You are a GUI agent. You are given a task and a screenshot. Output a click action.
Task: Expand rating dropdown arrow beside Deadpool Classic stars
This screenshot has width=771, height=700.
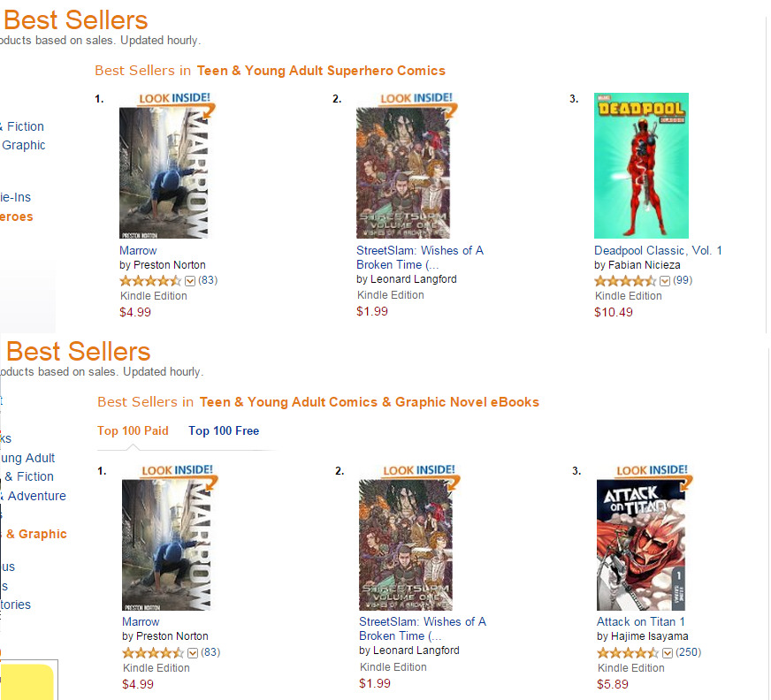(x=665, y=281)
